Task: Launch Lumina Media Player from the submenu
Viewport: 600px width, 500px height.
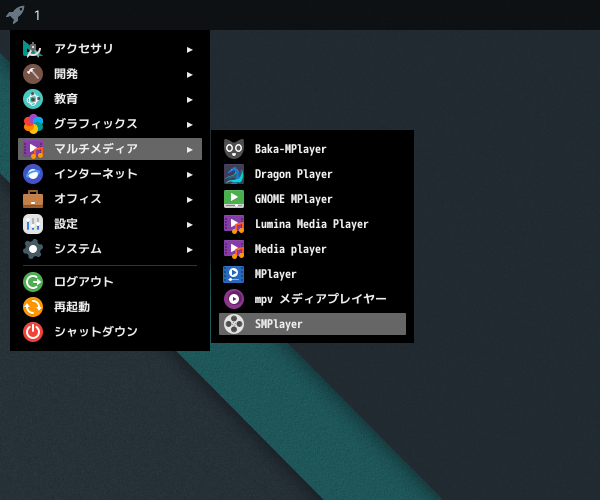Action: pyautogui.click(x=312, y=224)
